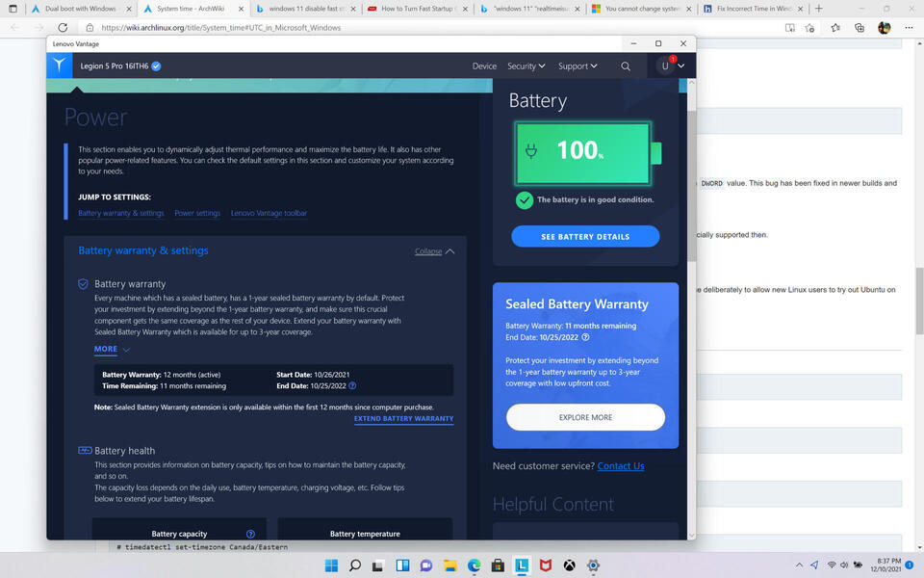Click the plug charging icon inside the green battery graphic
The height and width of the screenshot is (578, 924).
tap(531, 151)
